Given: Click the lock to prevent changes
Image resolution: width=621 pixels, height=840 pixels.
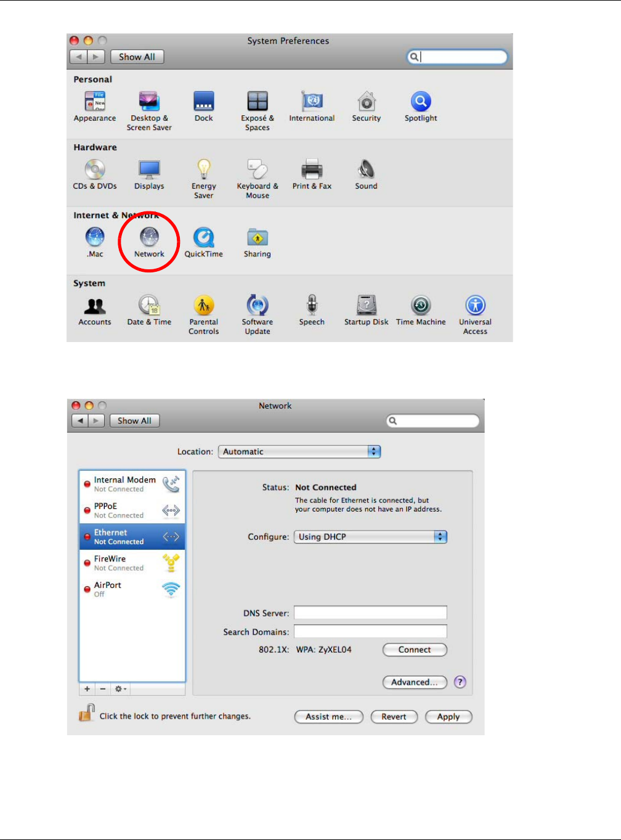Looking at the screenshot, I should (x=86, y=713).
